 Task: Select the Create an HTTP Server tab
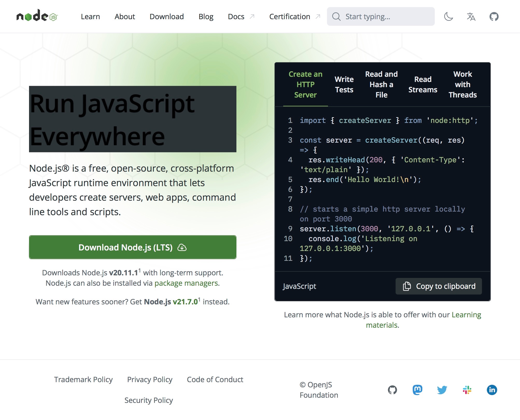305,85
